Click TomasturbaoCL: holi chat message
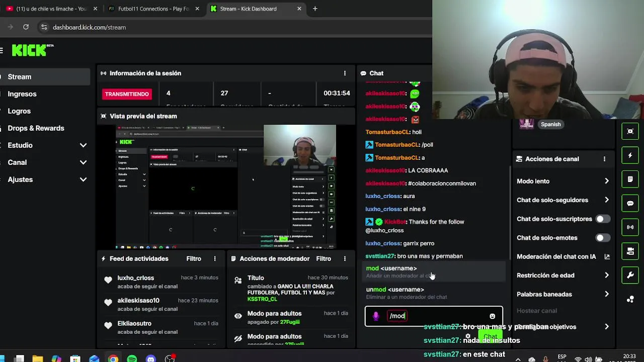The width and height of the screenshot is (644, 362). pos(393,132)
